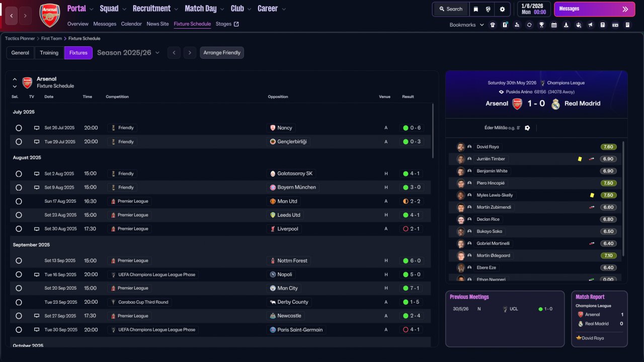Screen dimensions: 644x362
Task: Click the megaphone bookmark icon
Action: 591,25
